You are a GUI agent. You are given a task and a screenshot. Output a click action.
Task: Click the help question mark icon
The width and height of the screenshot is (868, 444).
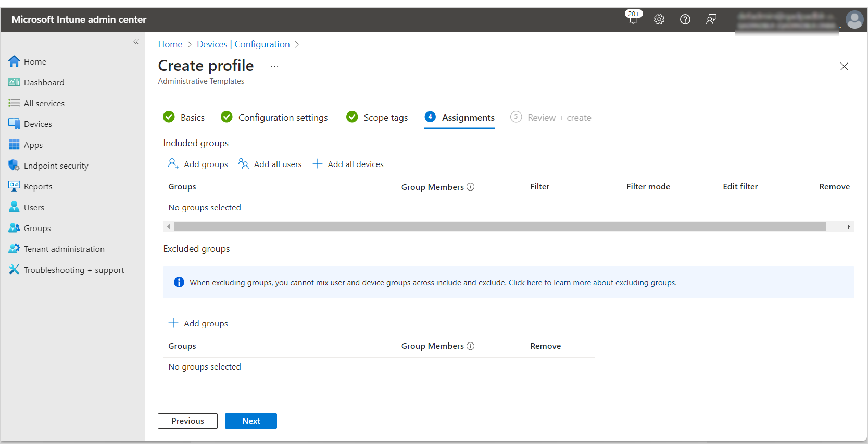(x=685, y=19)
